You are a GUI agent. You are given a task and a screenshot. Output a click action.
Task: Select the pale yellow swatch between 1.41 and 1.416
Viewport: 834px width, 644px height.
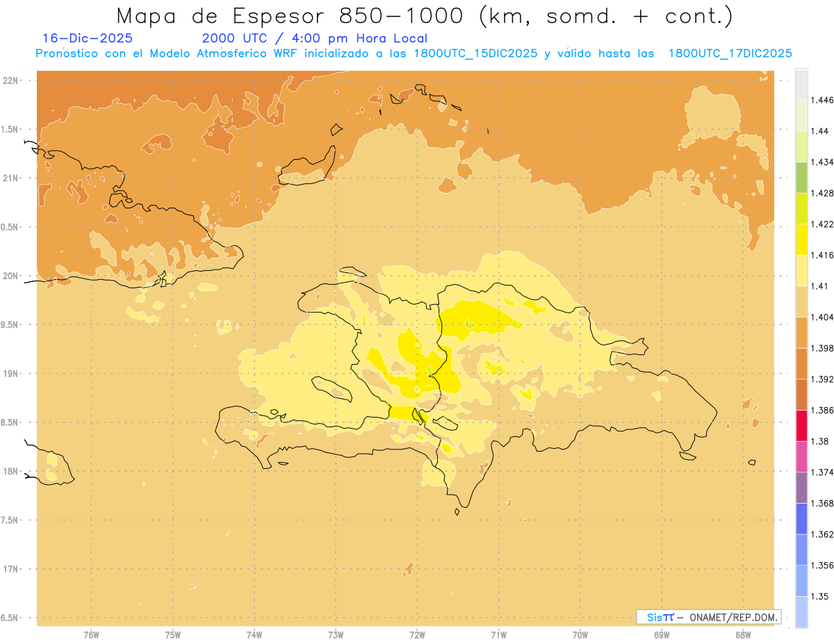coord(801,270)
